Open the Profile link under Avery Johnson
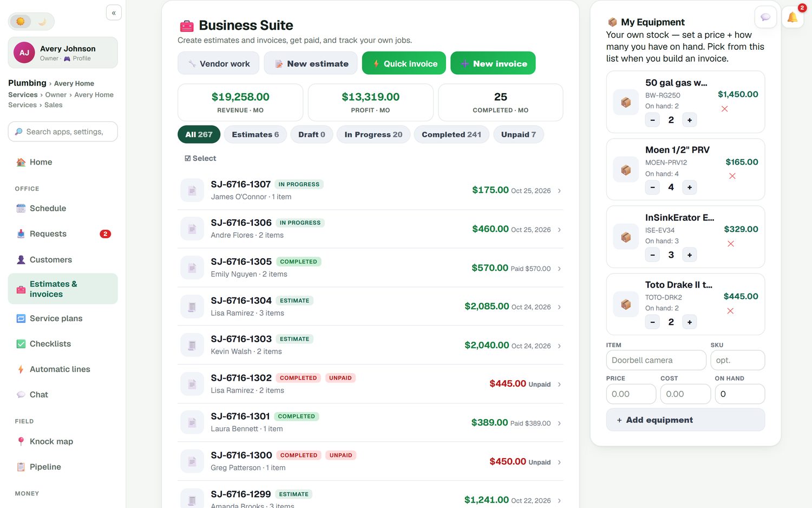The height and width of the screenshot is (508, 812). [x=77, y=58]
